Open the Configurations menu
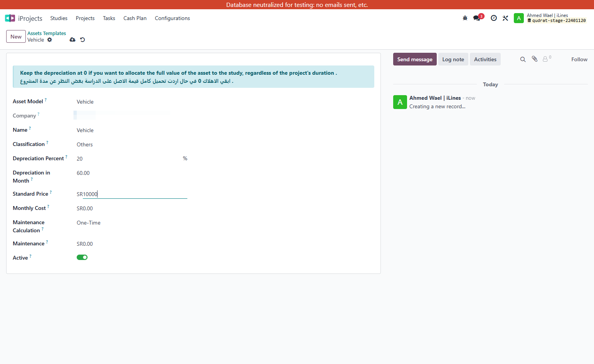Screen dimensions: 594x364 pos(172,18)
